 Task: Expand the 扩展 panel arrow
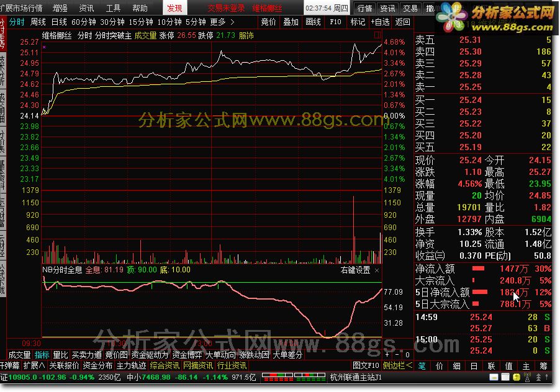(x=34, y=365)
